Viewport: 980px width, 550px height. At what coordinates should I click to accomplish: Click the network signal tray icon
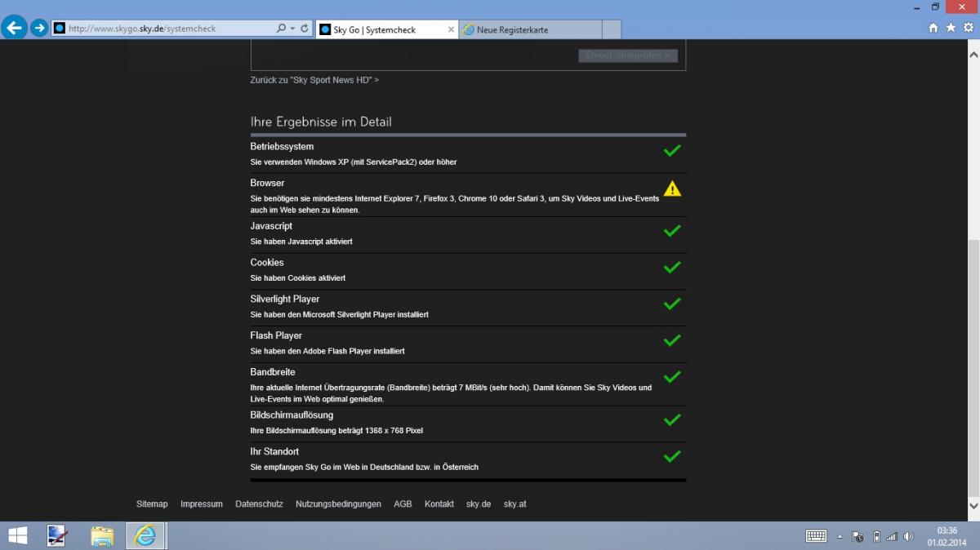click(x=892, y=536)
